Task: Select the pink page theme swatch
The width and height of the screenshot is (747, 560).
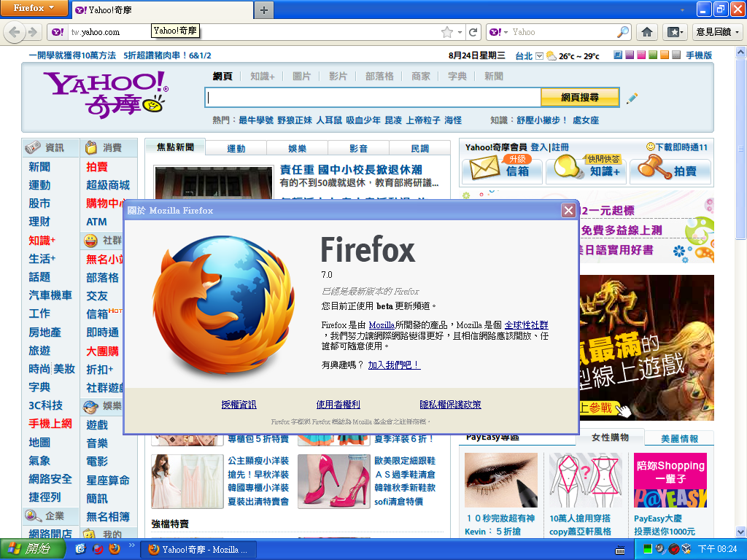Action: 641,55
